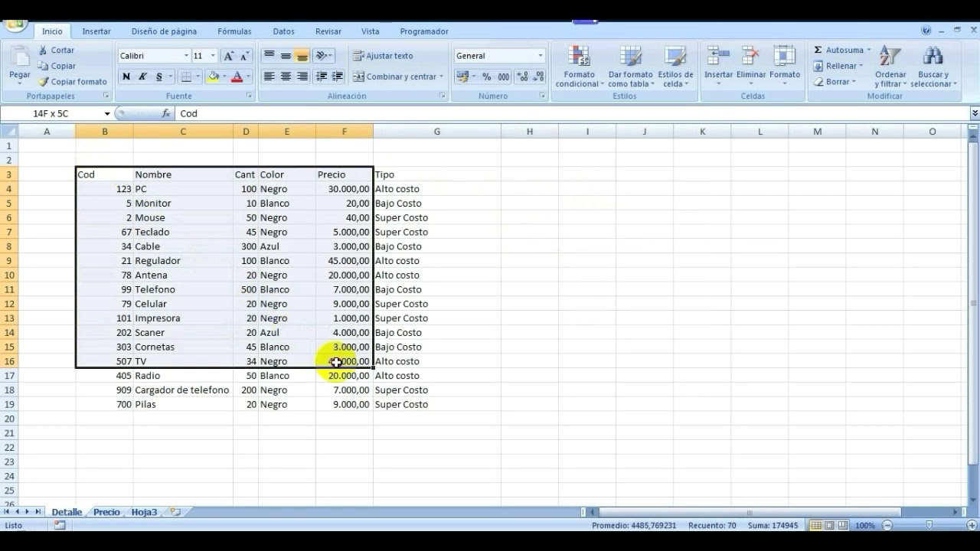
Task: Toggle italic (K) formatting
Action: (x=142, y=77)
